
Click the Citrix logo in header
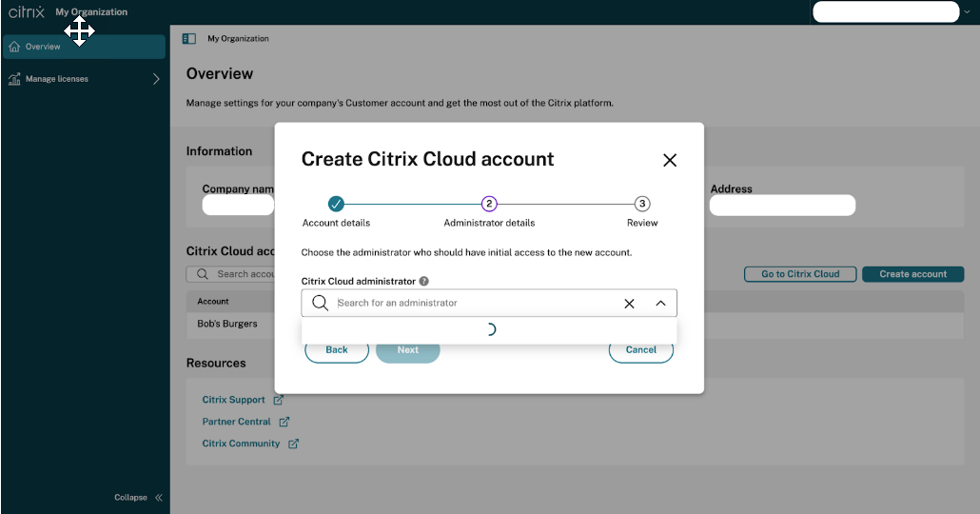tap(27, 11)
